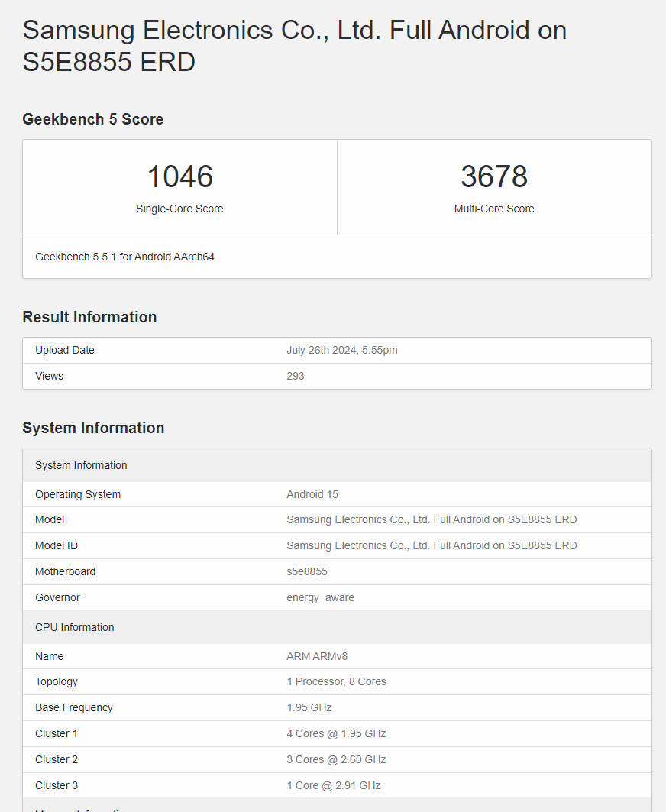Click the "Android 15" value

312,494
